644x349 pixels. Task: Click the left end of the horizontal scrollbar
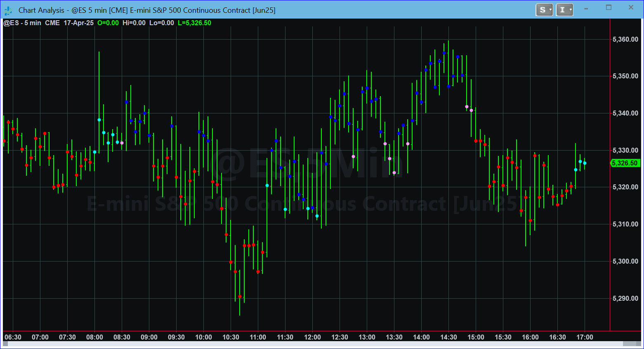point(5,344)
